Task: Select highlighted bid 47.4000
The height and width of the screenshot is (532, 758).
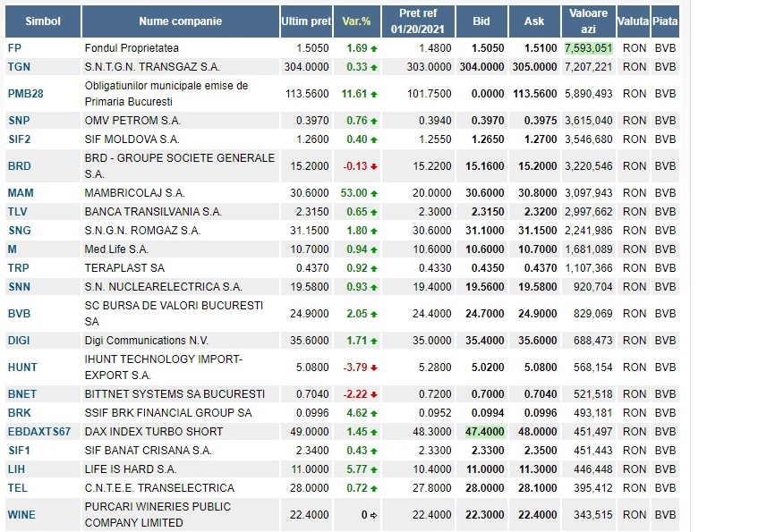Action: click(485, 432)
